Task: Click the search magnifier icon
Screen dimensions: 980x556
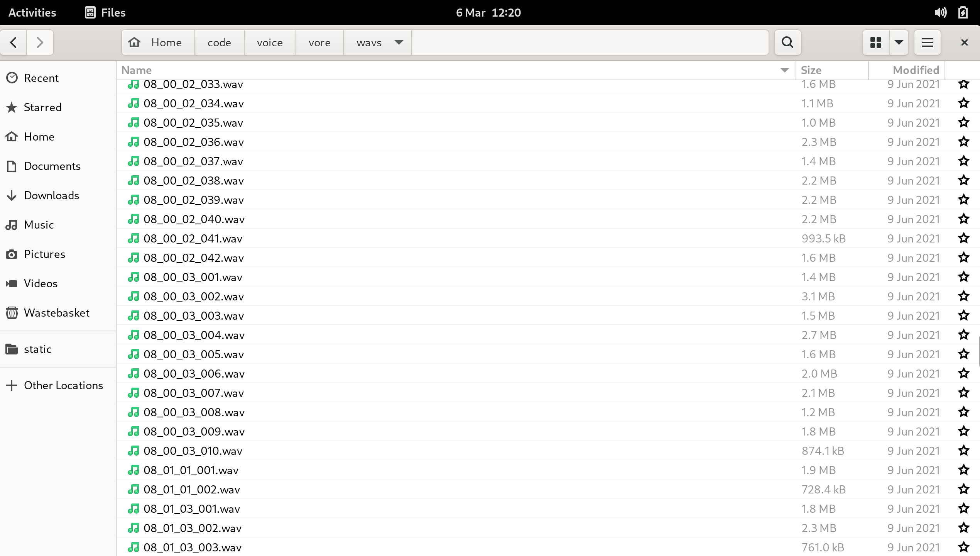Action: 787,42
